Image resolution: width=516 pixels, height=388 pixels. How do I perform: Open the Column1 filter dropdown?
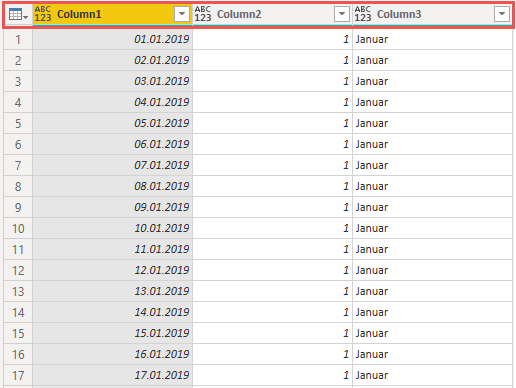coord(182,14)
